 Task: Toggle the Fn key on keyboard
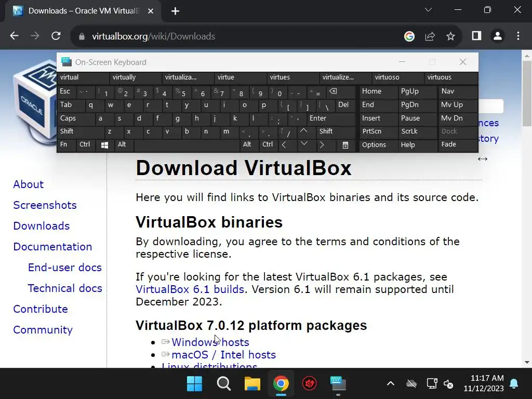(66, 145)
